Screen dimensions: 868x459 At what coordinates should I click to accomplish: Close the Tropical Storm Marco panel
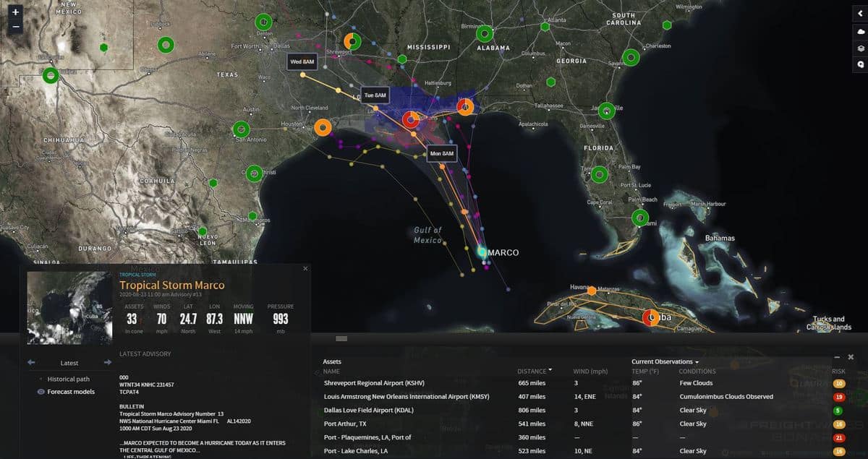click(x=305, y=269)
